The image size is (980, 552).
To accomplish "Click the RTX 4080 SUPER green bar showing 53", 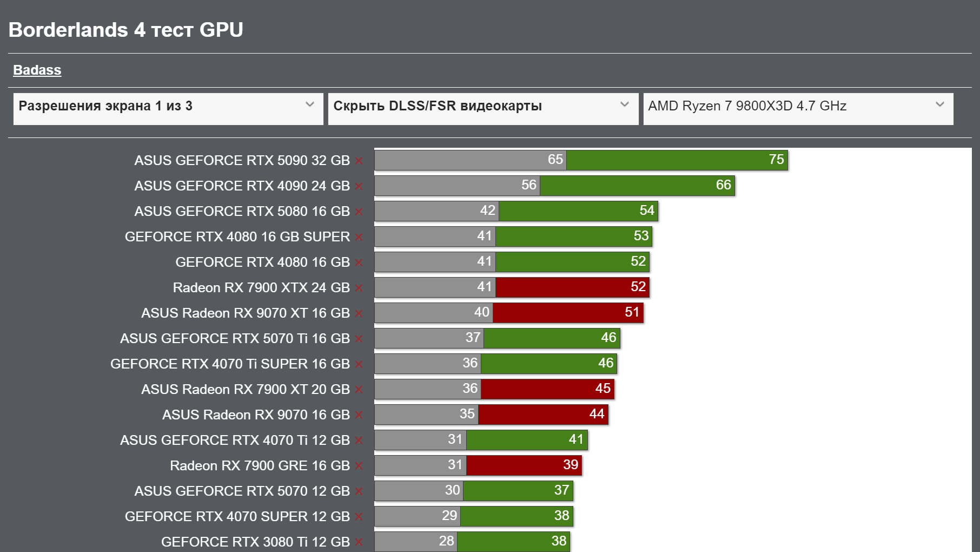I will (574, 236).
